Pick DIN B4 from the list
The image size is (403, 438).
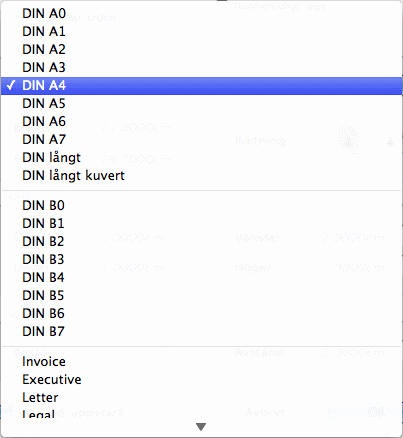201,278
